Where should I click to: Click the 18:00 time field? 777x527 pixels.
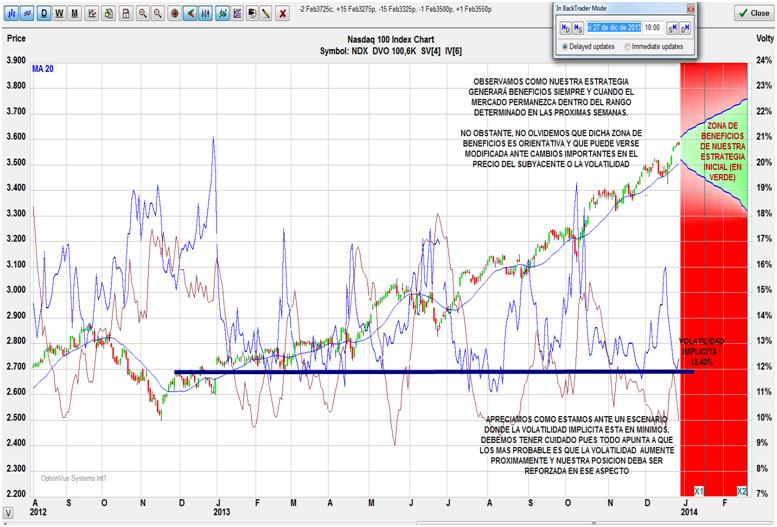[x=652, y=28]
